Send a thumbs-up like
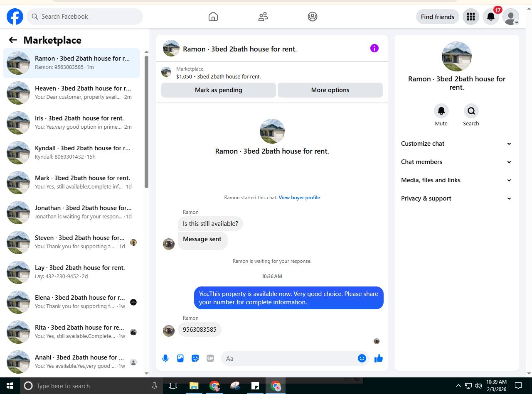 tap(378, 358)
